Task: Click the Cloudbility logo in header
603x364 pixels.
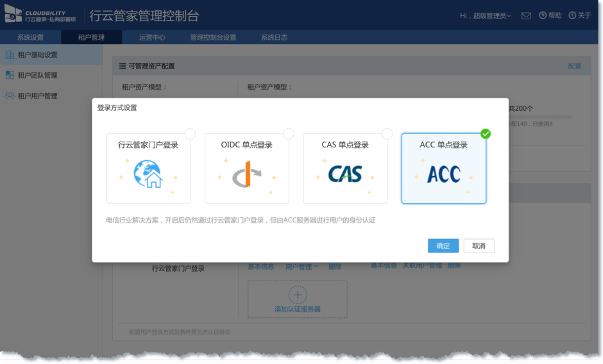Action: 40,15
